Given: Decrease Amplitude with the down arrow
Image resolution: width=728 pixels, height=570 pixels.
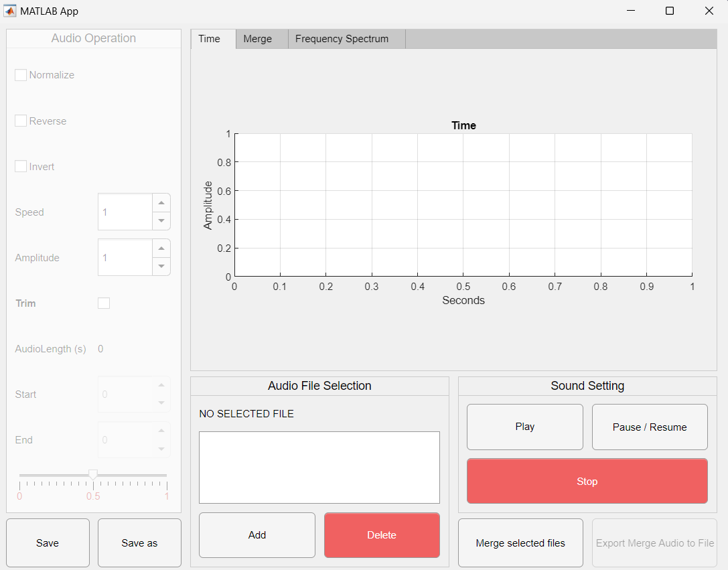Looking at the screenshot, I should coord(161,266).
